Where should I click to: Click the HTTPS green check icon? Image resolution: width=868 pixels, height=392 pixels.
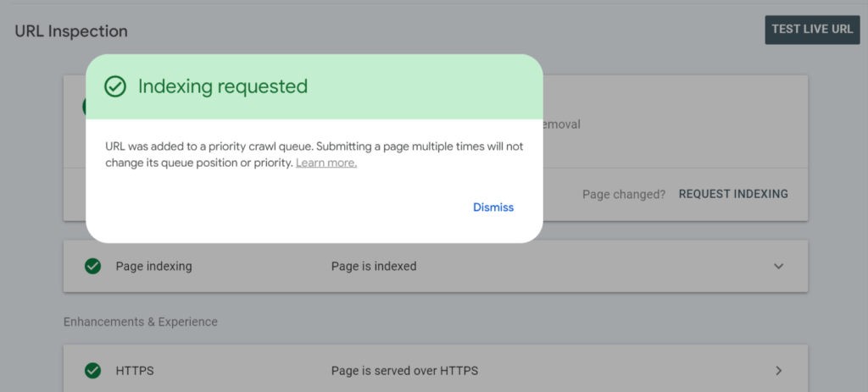point(92,371)
